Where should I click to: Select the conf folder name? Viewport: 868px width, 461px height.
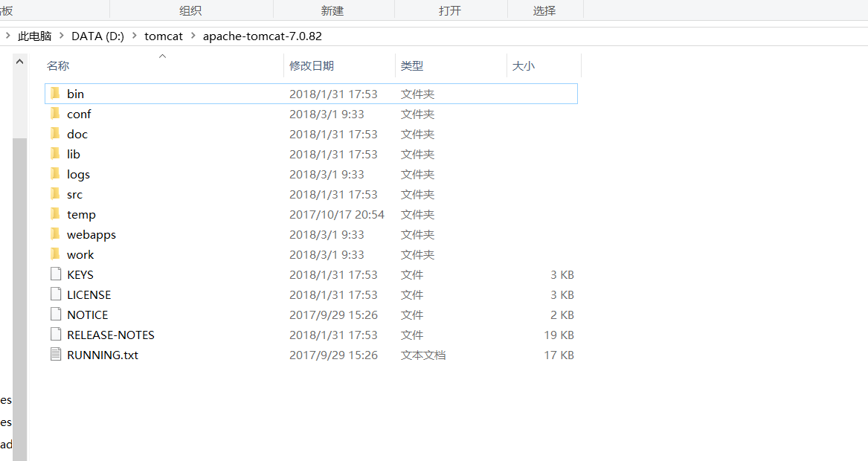pos(79,114)
